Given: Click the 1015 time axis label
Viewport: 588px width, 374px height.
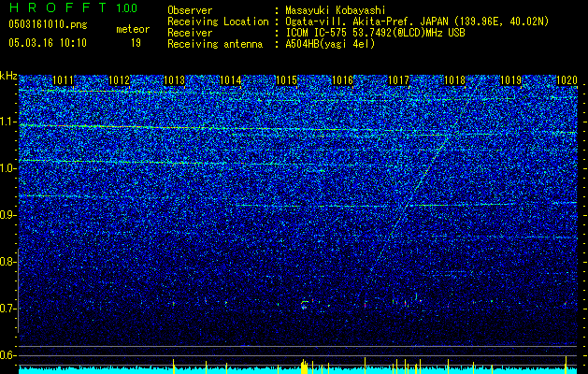Looking at the screenshot, I should [x=286, y=80].
